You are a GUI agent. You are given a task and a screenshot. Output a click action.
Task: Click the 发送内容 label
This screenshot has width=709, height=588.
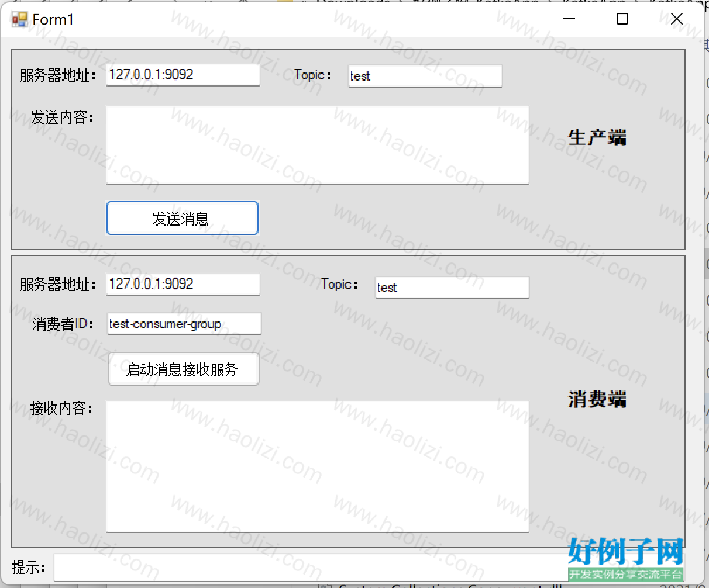pyautogui.click(x=62, y=117)
